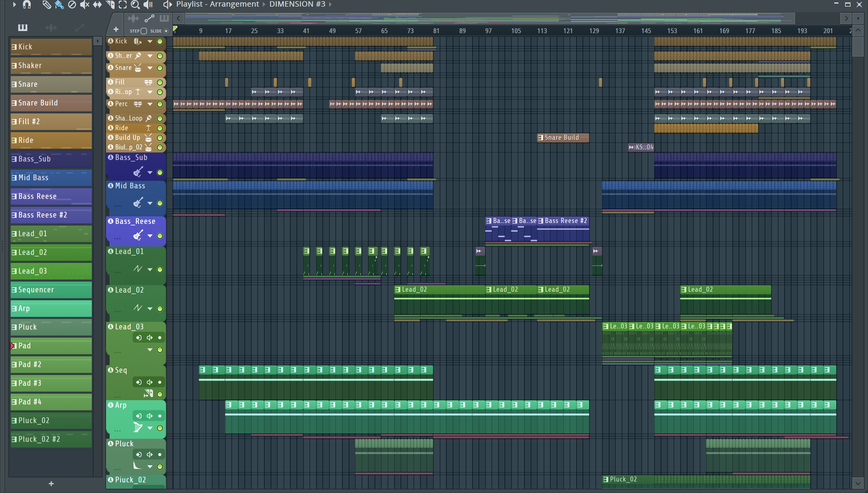
Task: Show automation clips in the picker panel
Action: pyautogui.click(x=80, y=27)
